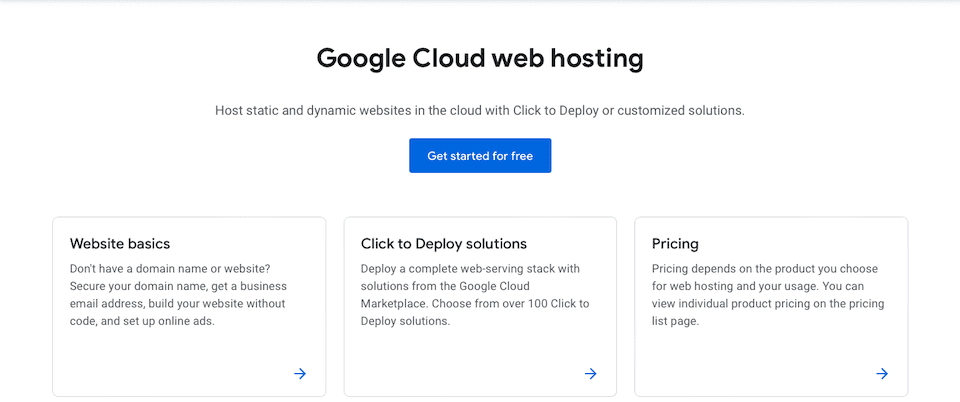The height and width of the screenshot is (402, 960).
Task: Click the 'Pricing depends on the product' description
Action: tap(768, 295)
